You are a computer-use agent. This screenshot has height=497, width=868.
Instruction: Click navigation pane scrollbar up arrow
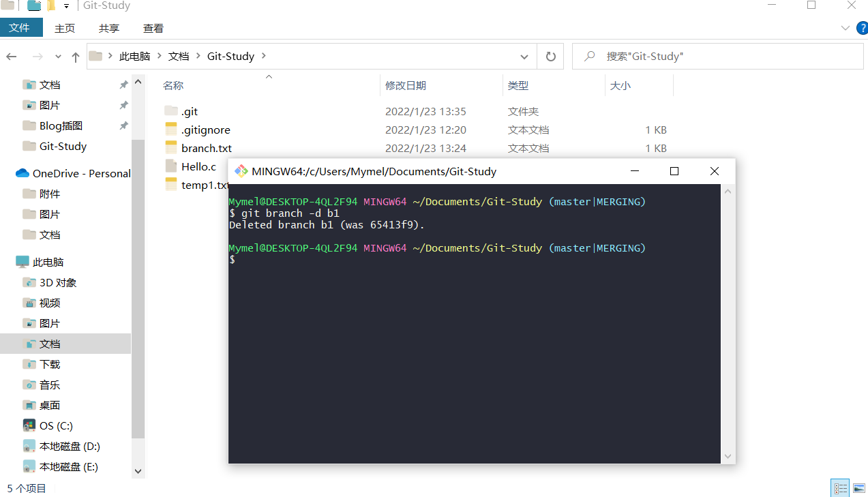[x=138, y=82]
